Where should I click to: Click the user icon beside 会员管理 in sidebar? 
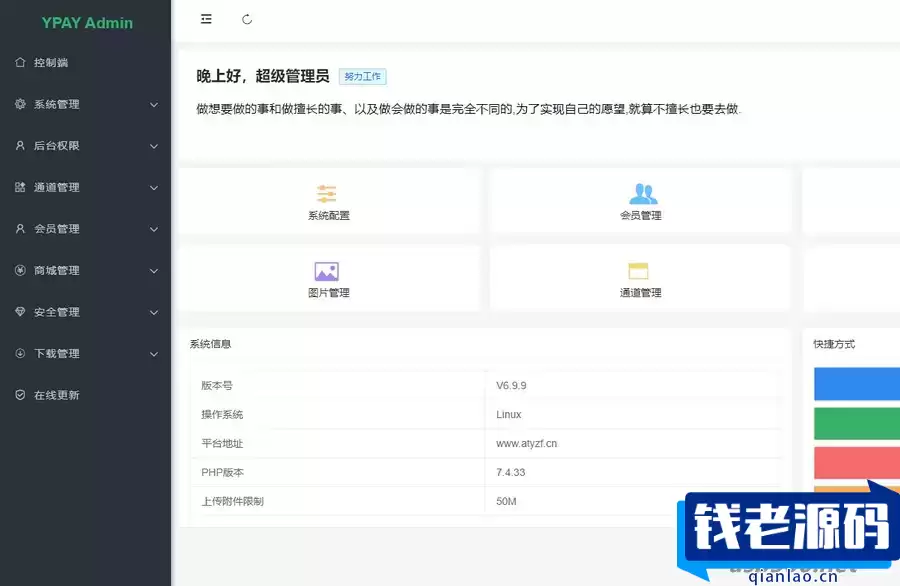(20, 228)
